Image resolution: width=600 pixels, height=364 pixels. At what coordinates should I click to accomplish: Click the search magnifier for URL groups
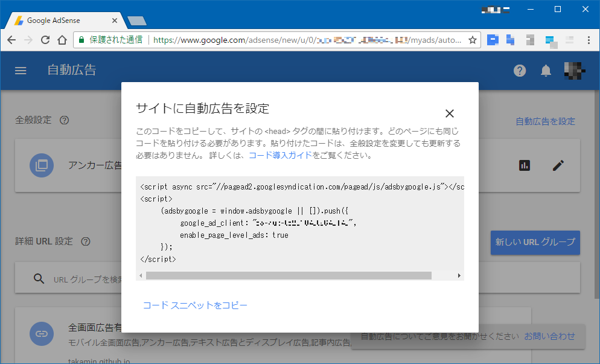point(39,278)
